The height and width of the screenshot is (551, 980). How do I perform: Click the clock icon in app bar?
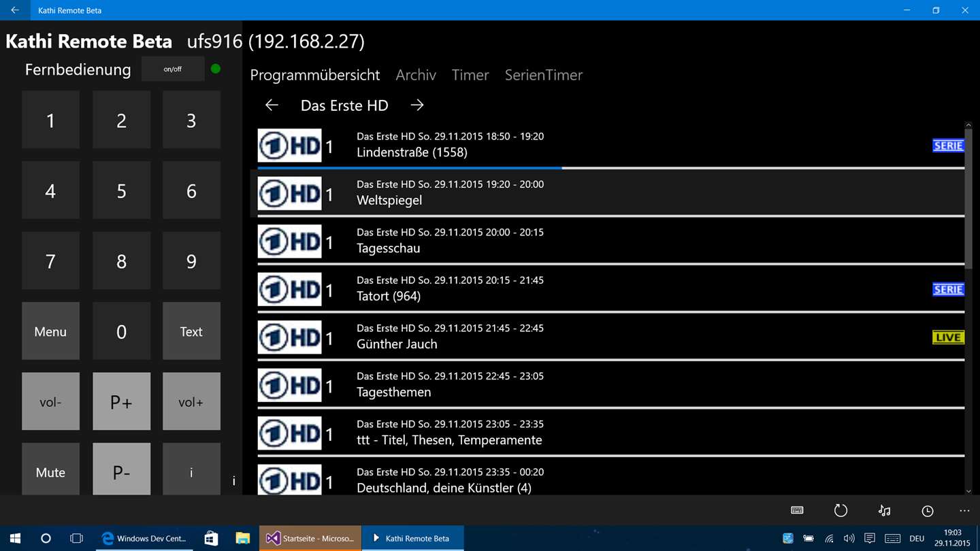click(x=928, y=511)
